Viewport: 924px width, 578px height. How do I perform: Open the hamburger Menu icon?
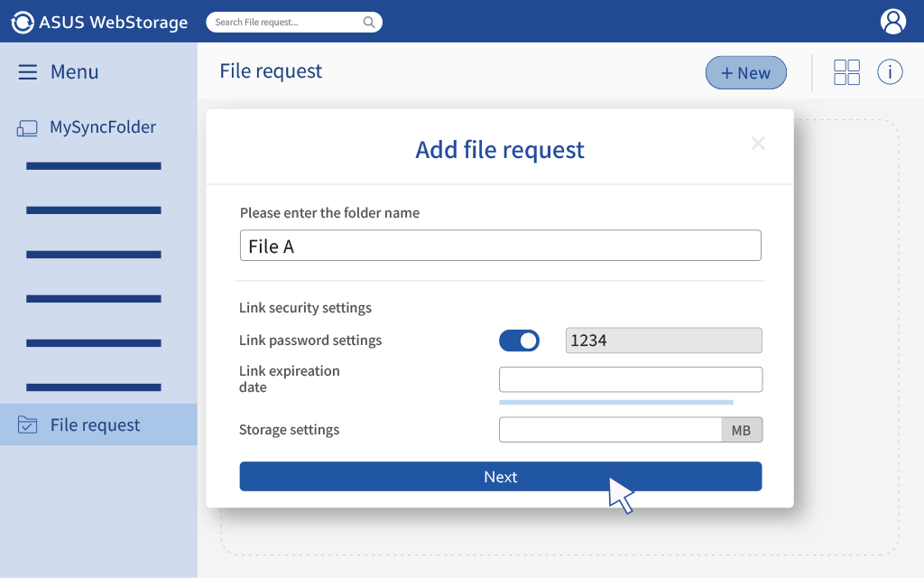click(27, 72)
